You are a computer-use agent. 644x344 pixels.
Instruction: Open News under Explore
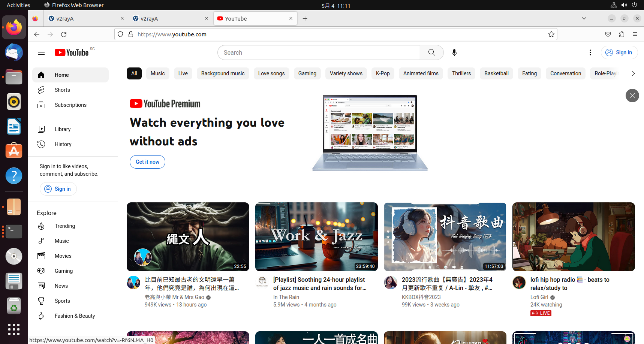coord(70,286)
